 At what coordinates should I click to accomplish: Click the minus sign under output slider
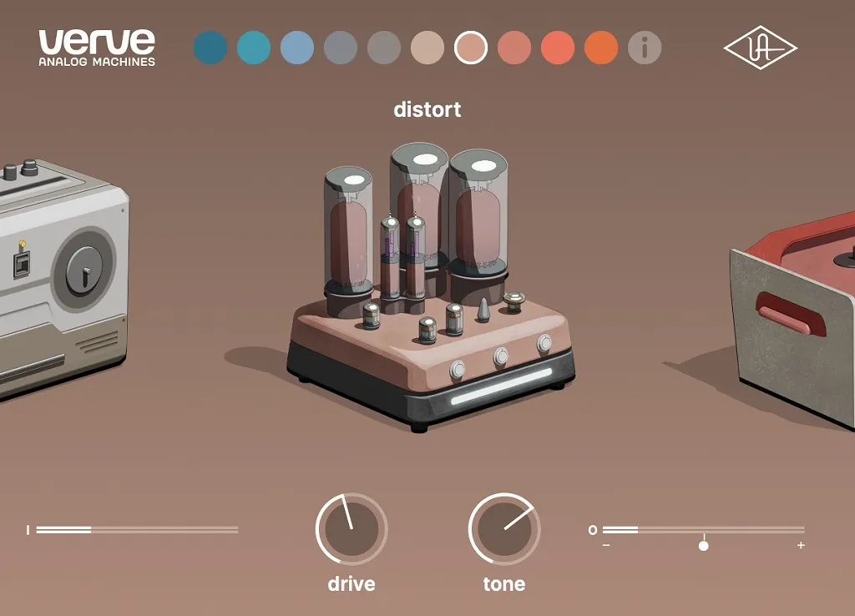click(x=606, y=546)
